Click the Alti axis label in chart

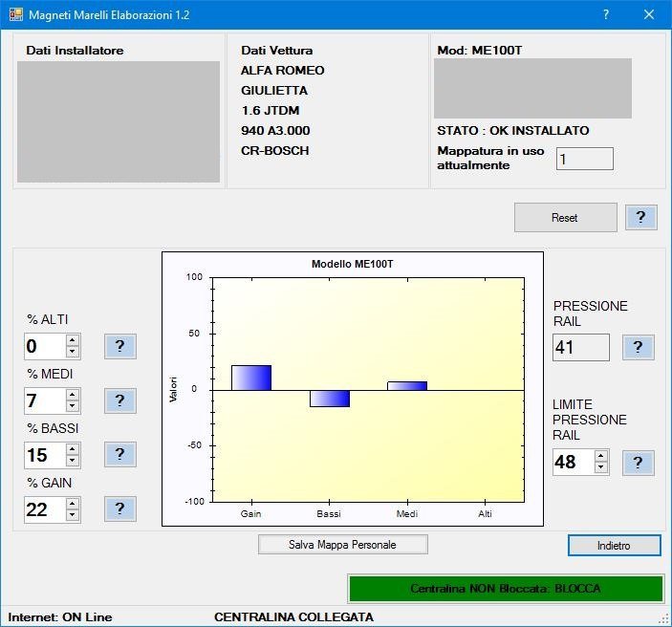(x=485, y=513)
